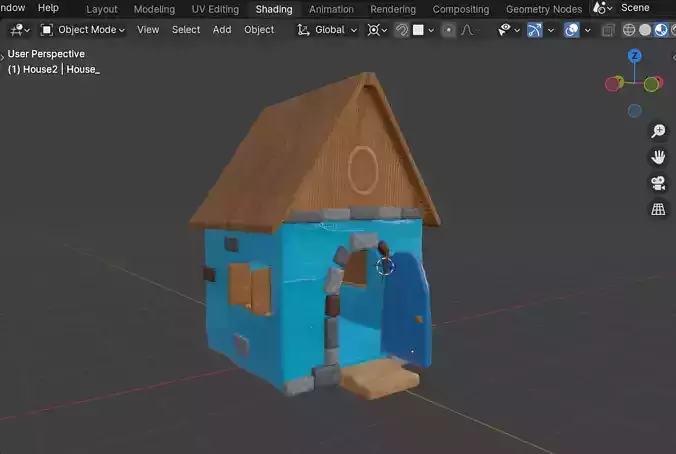676x454 pixels.
Task: Open the Global transform orientation dropdown
Action: [x=327, y=30]
